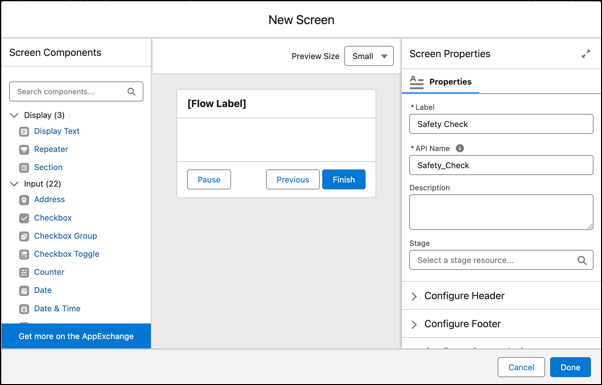Click the API Name info icon
The width and height of the screenshot is (602, 385).
coord(460,148)
